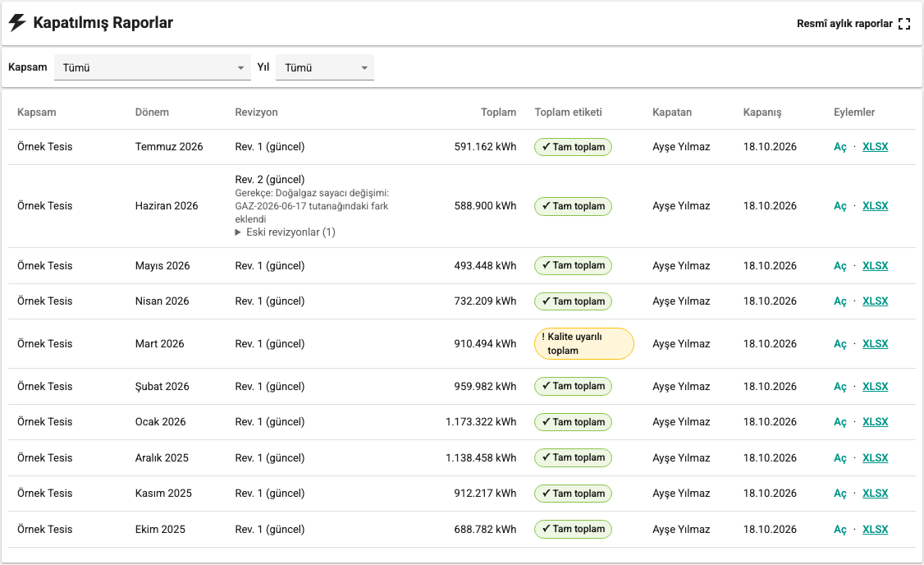Screen dimensions: 924x565
Task: Open the Nisan 2026 report with Aç
Action: coord(839,301)
